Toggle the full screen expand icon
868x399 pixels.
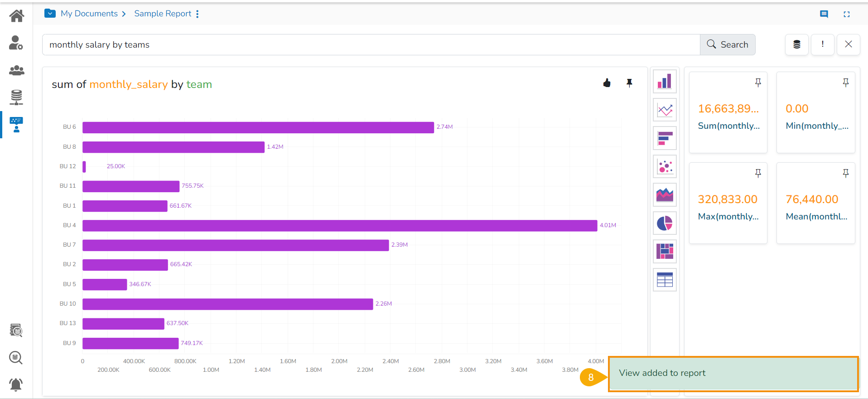pos(846,14)
